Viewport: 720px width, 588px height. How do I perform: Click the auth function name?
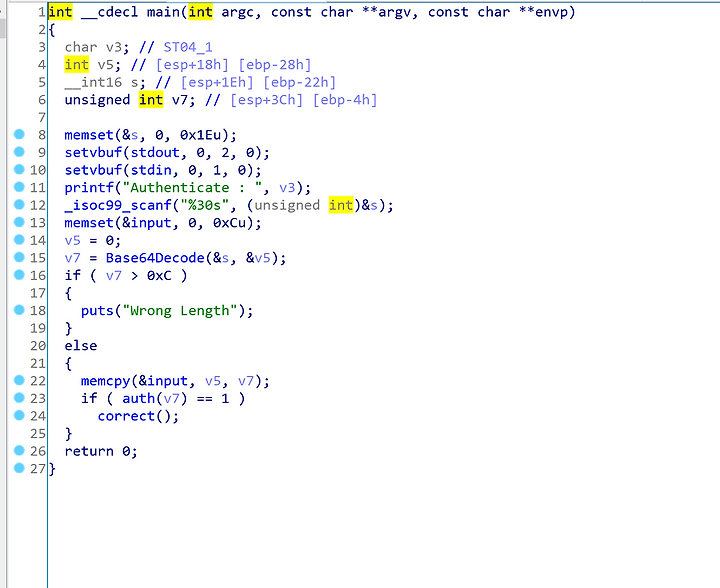[139, 398]
